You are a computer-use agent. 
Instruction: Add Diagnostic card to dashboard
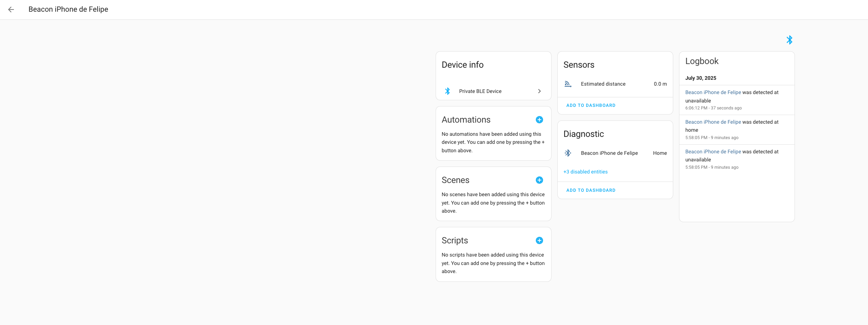point(591,190)
